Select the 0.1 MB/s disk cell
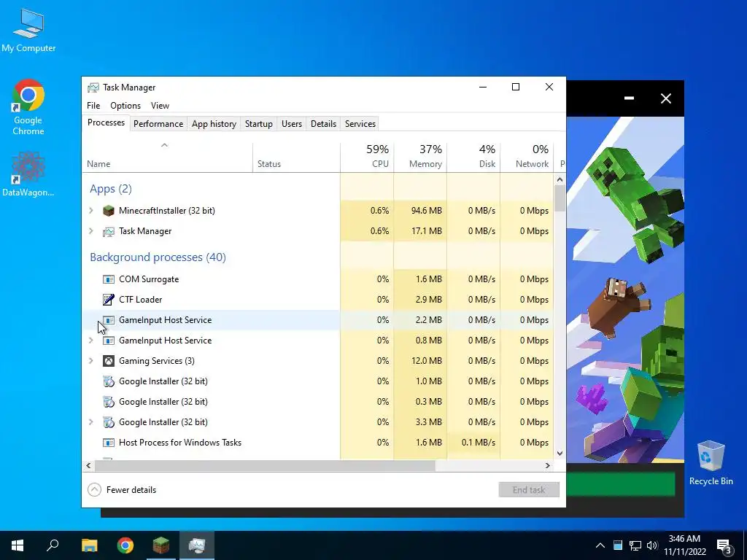Screen dimensions: 747x560 pos(473,443)
